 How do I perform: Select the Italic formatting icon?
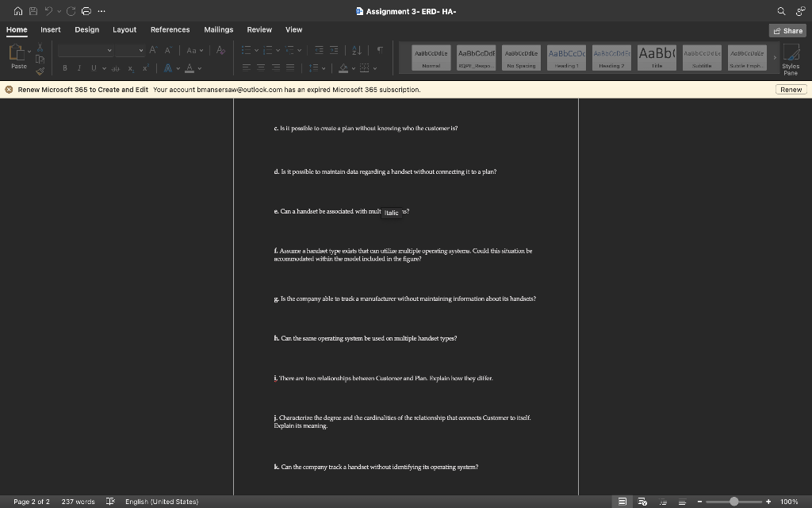[x=79, y=68]
